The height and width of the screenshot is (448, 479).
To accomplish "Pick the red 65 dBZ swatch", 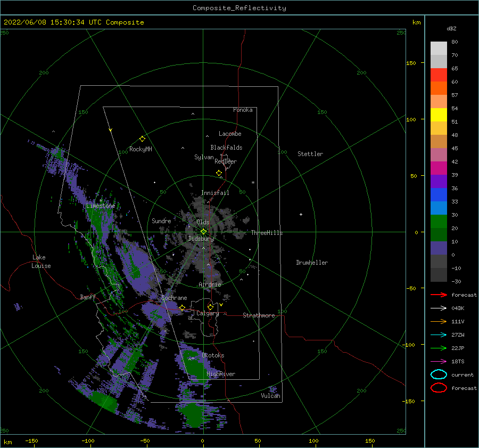I will (x=439, y=75).
